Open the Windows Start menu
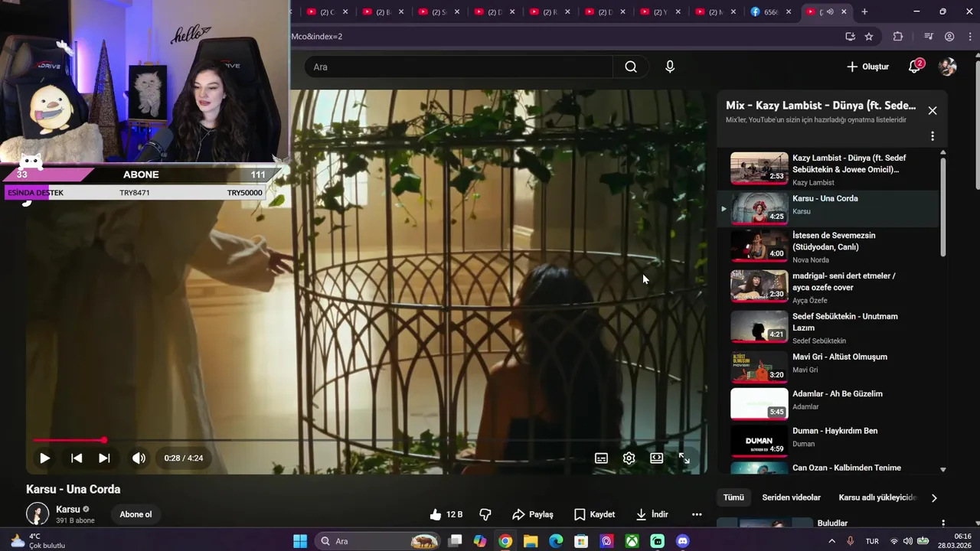The image size is (980, 551). pos(300,541)
